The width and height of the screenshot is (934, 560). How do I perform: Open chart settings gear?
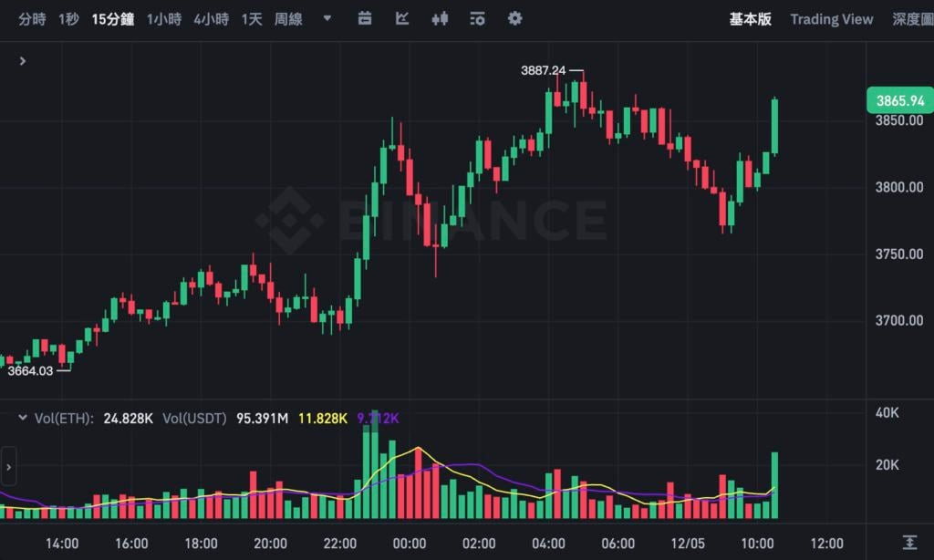click(x=515, y=18)
